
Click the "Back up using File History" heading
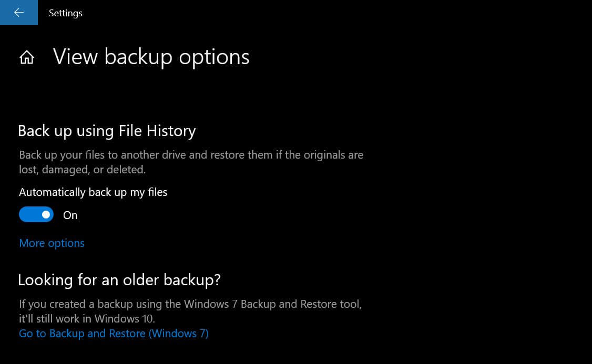click(x=107, y=131)
